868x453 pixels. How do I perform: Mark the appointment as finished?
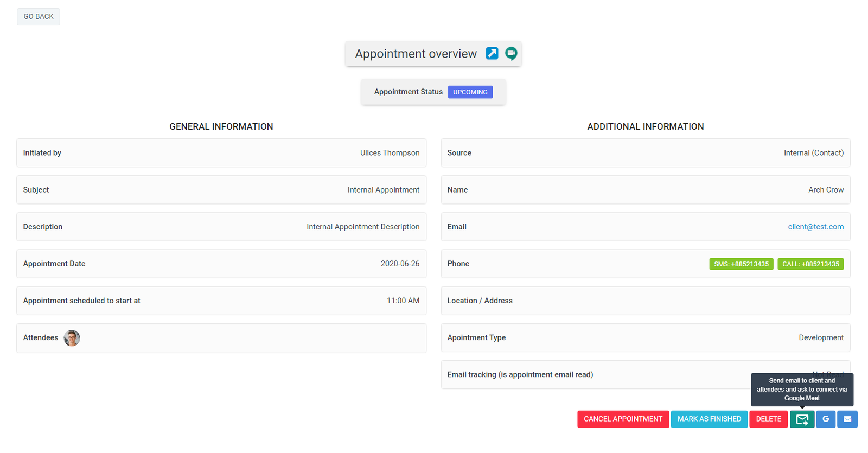click(709, 419)
